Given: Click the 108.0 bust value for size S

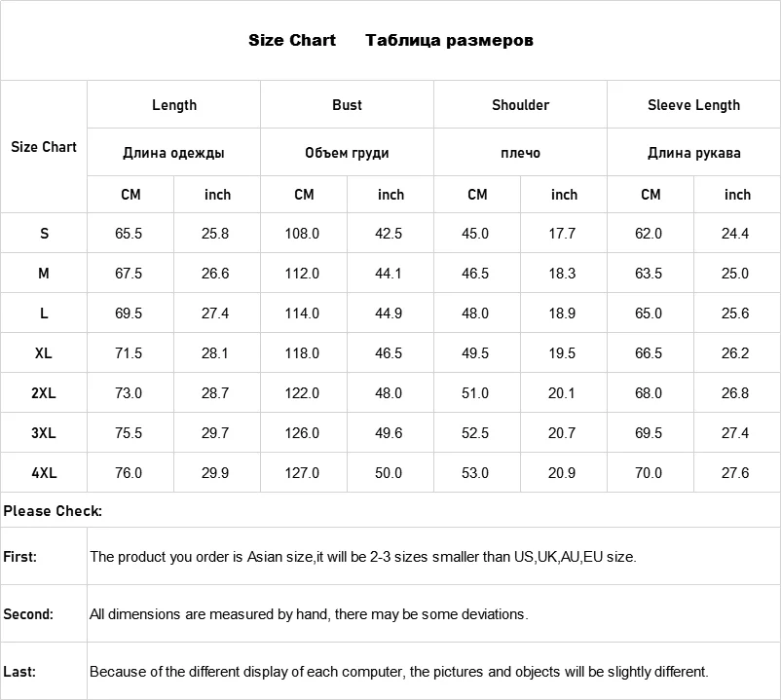Looking at the screenshot, I should (304, 234).
